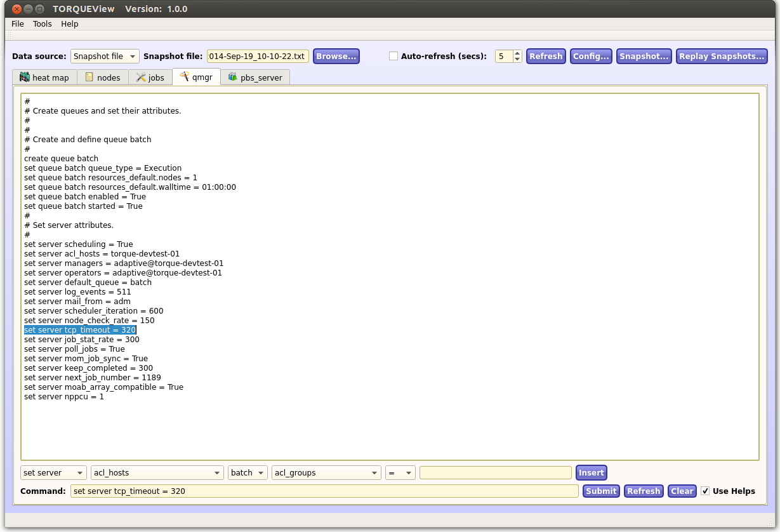The height and width of the screenshot is (532, 780).
Task: Open the 'set server' command dropdown
Action: [x=53, y=473]
